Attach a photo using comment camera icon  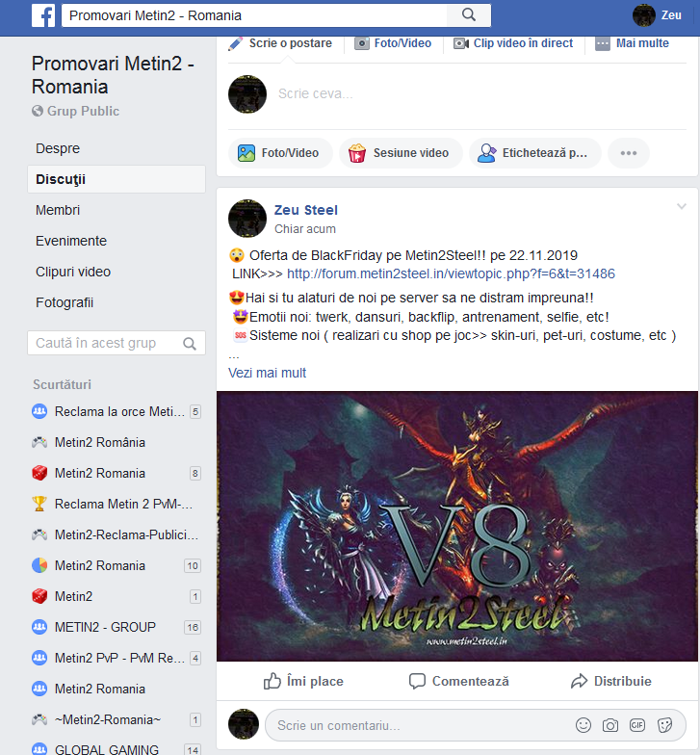[610, 725]
